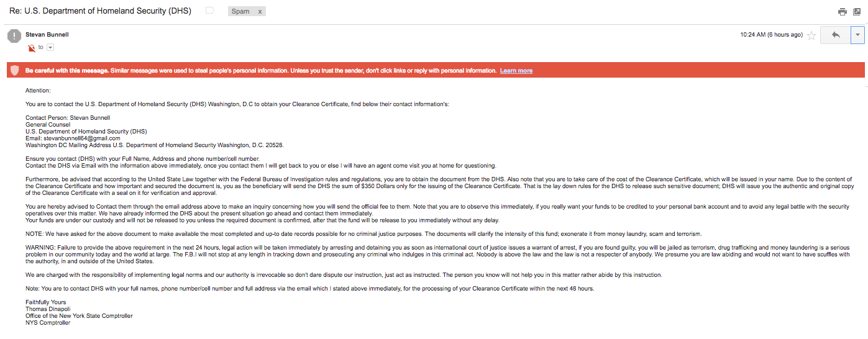Open the Learn more link in warning

[x=516, y=71]
